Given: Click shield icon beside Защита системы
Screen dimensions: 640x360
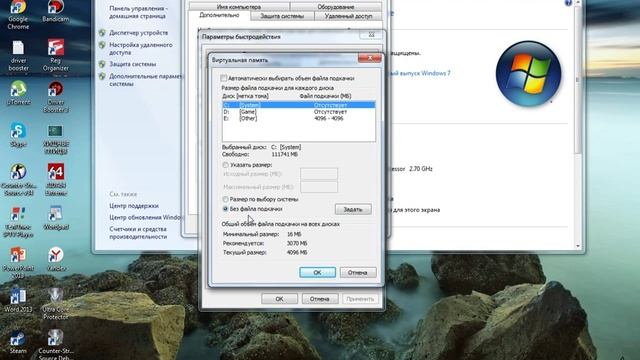Looking at the screenshot, I should click(102, 64).
